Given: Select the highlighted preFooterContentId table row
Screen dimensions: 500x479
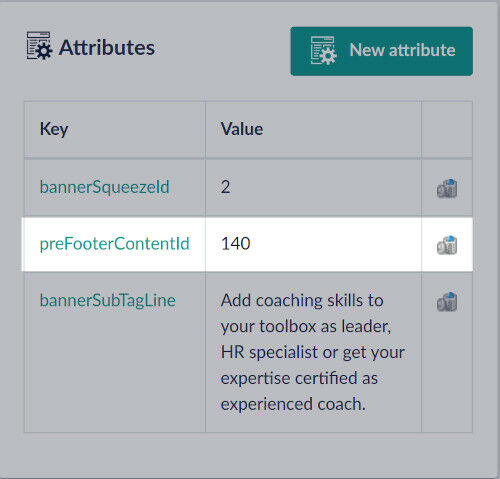Looking at the screenshot, I should (247, 244).
